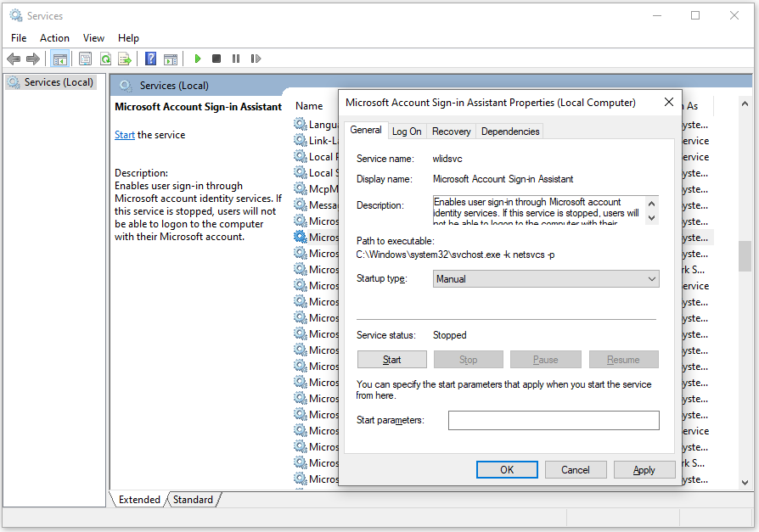759x532 pixels.
Task: Click the svchost.exe executable path text
Action: [456, 255]
